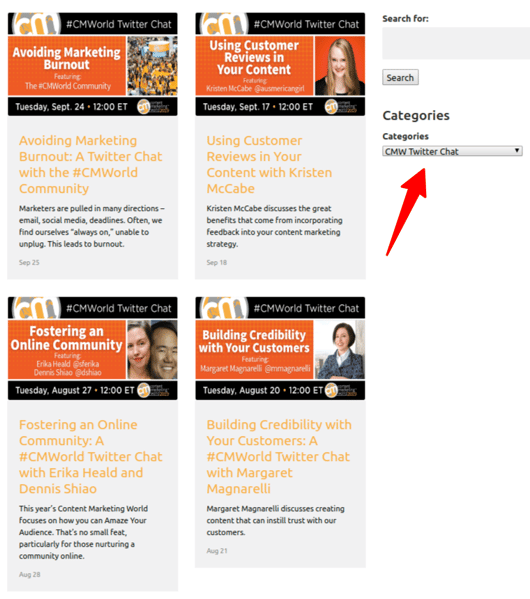
Task: Click the Sep 18 post date
Action: click(217, 262)
